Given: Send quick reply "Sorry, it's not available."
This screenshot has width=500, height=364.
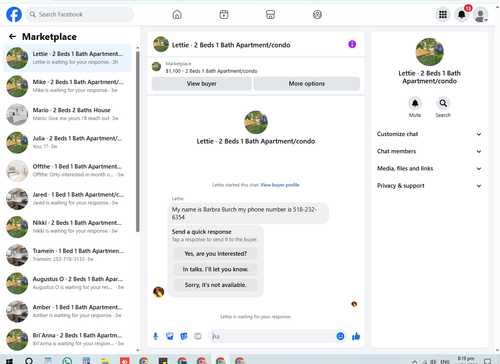Looking at the screenshot, I should (216, 285).
